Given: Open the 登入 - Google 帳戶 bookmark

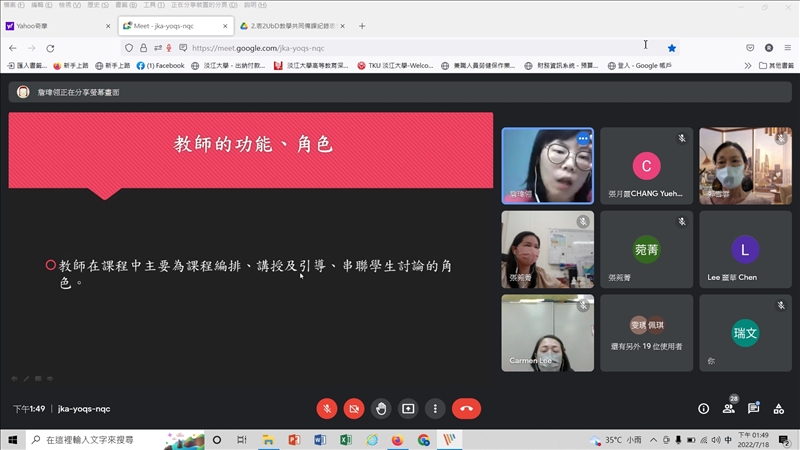Looking at the screenshot, I should coord(639,66).
